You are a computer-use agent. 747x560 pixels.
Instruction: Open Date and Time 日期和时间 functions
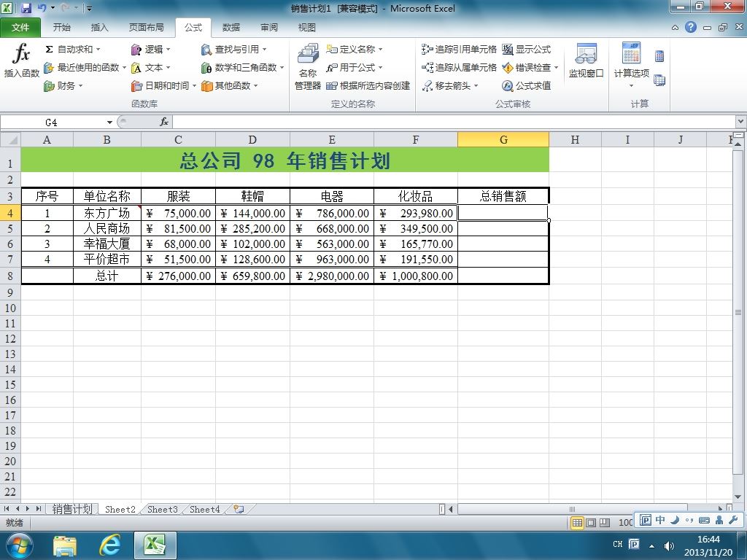[x=163, y=86]
